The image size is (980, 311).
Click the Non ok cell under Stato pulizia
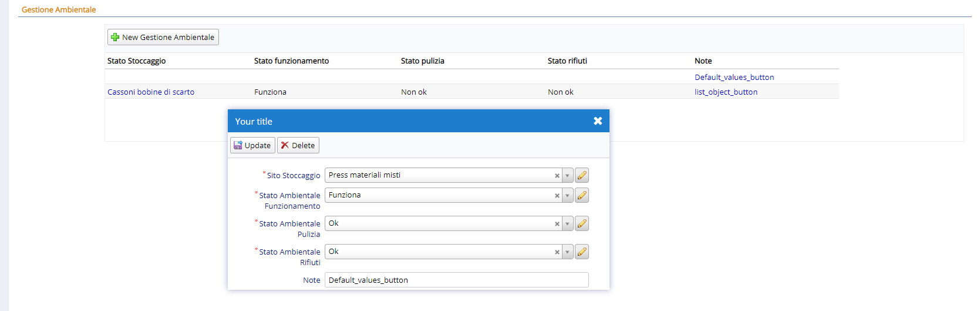click(x=414, y=92)
